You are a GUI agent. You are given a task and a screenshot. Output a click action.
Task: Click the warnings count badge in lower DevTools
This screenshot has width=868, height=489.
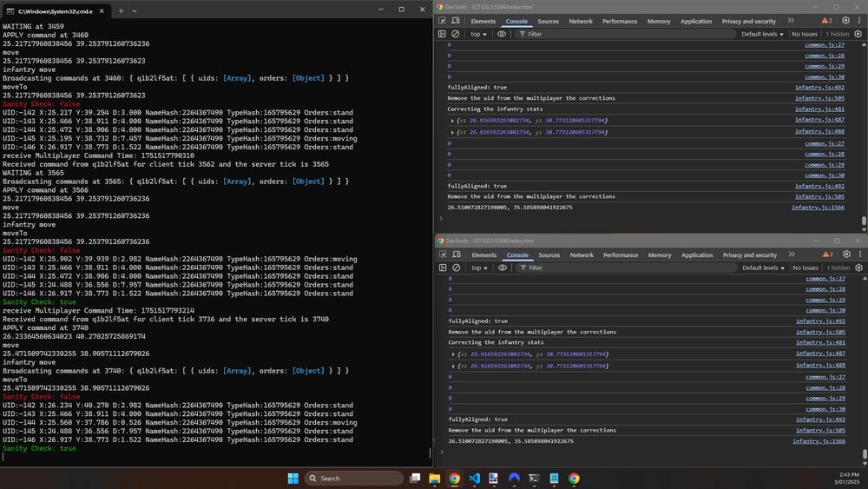click(827, 254)
